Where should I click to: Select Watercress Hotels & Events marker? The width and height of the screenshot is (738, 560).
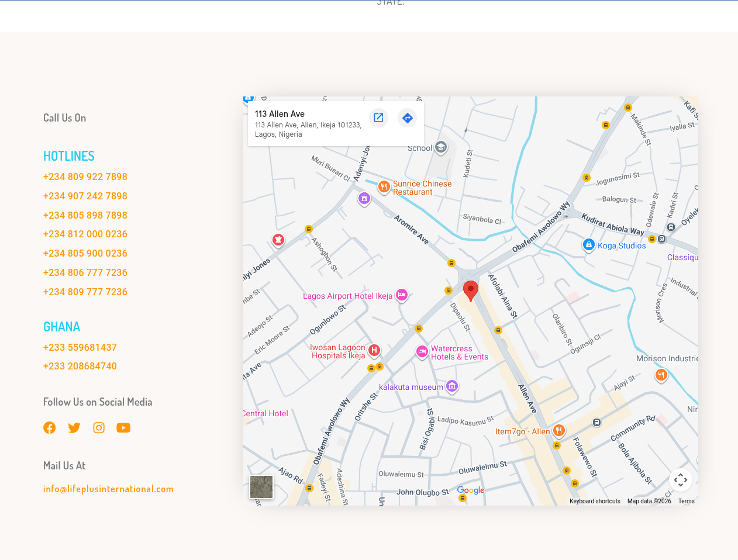(x=422, y=352)
